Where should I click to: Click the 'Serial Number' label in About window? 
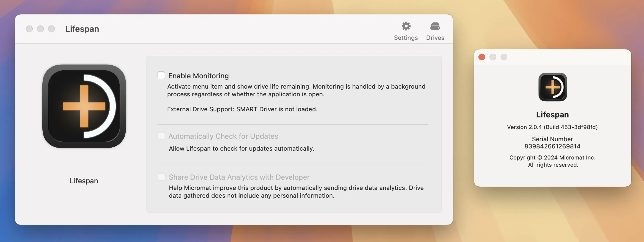[552, 139]
